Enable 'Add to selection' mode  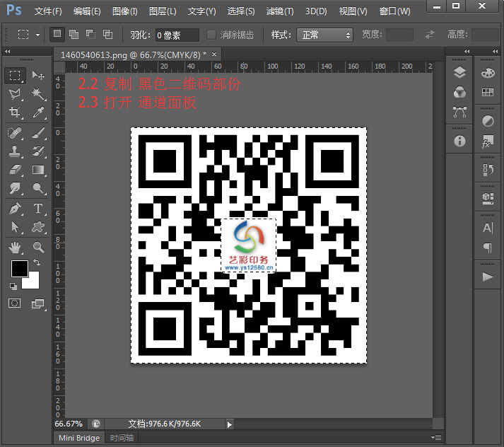tap(74, 34)
